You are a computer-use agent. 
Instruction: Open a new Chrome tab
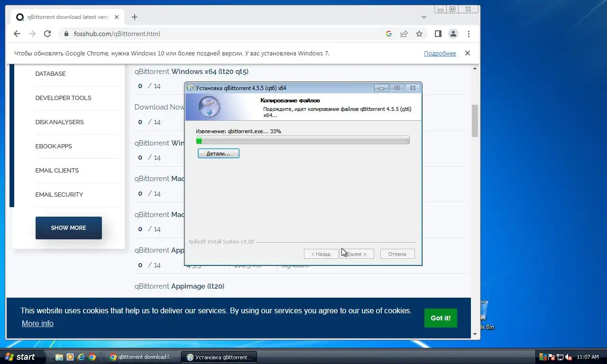click(135, 17)
